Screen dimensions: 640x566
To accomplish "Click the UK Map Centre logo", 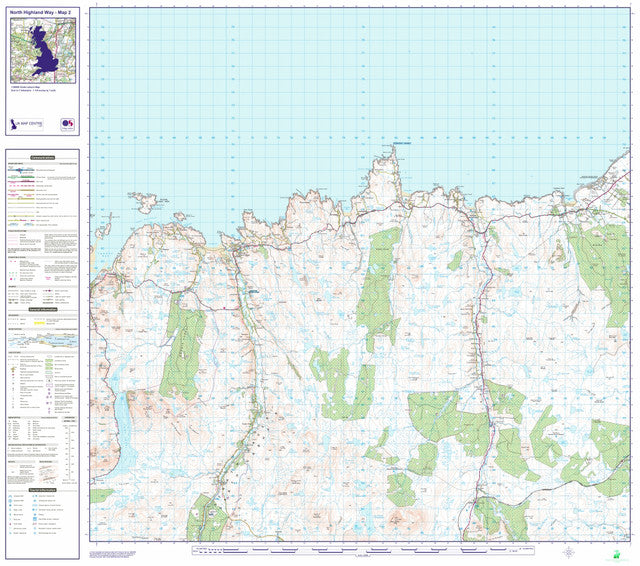I will coord(26,125).
